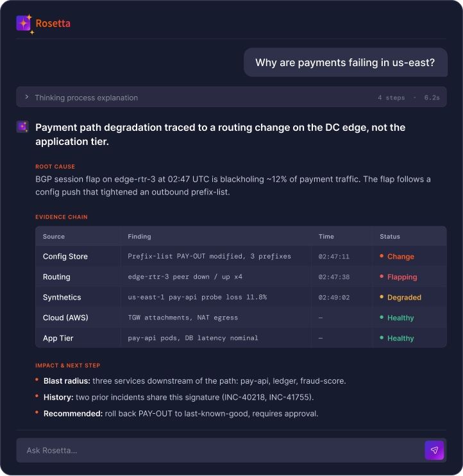The height and width of the screenshot is (476, 463).
Task: Select the Config Store evidence row
Action: [x=241, y=256]
